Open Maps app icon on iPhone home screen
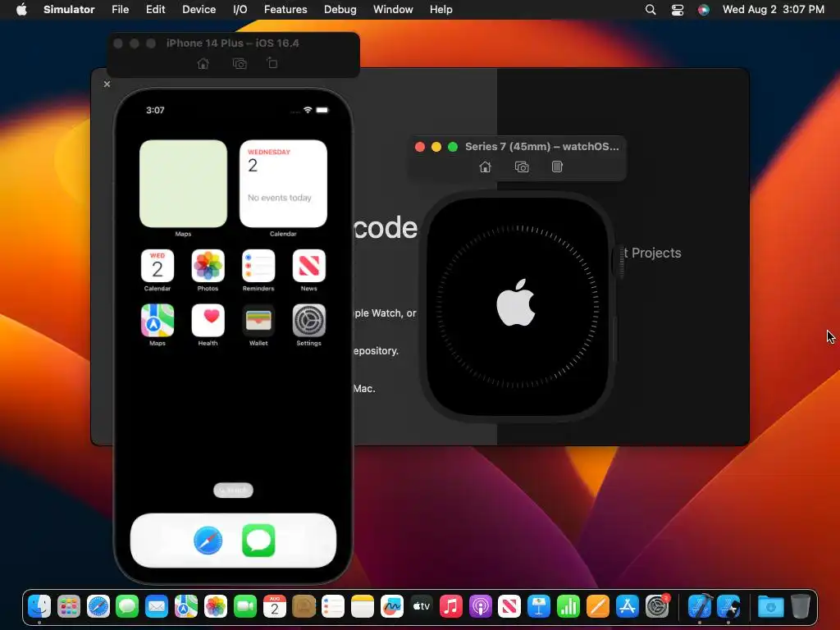The height and width of the screenshot is (630, 840). [157, 321]
